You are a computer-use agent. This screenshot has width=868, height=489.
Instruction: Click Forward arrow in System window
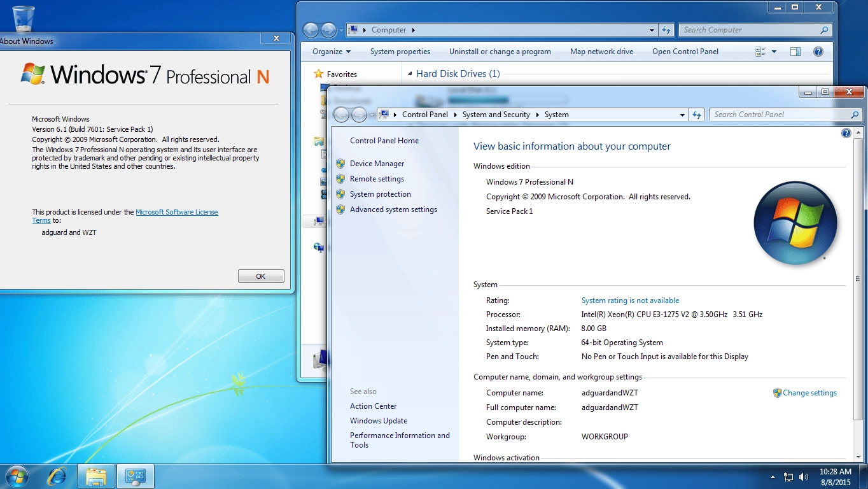pyautogui.click(x=359, y=115)
